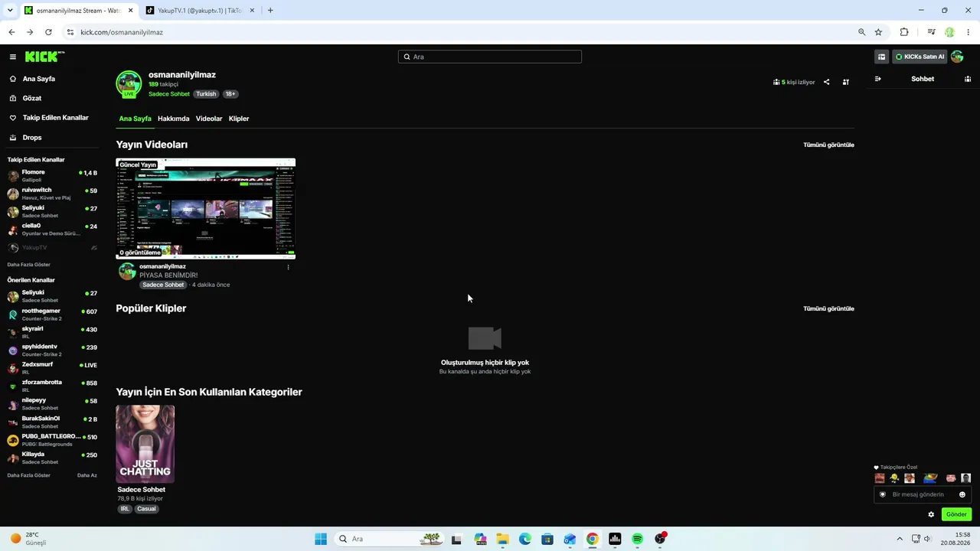Collapse the Sohbet chat panel
The image size is (980, 551).
click(x=877, y=79)
